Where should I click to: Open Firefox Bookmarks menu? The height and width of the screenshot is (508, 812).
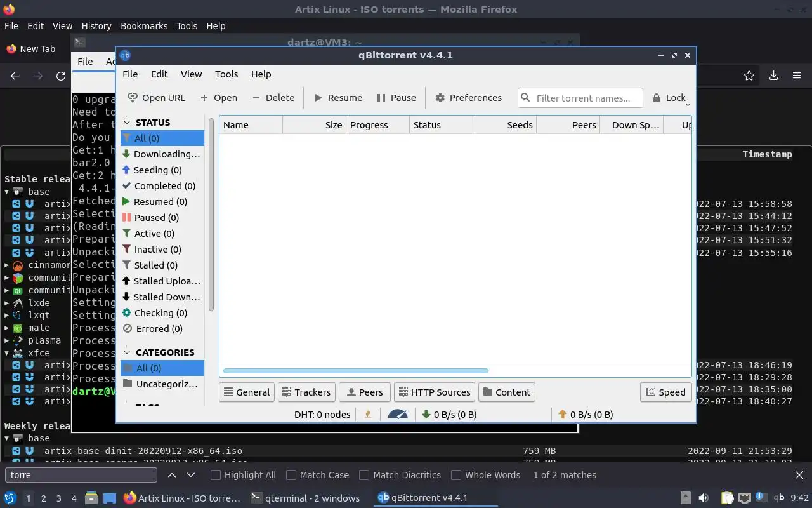pyautogui.click(x=144, y=26)
